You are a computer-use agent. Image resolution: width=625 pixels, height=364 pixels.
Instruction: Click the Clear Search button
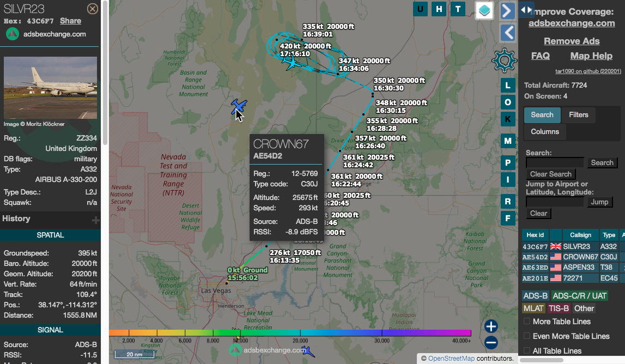pos(550,174)
